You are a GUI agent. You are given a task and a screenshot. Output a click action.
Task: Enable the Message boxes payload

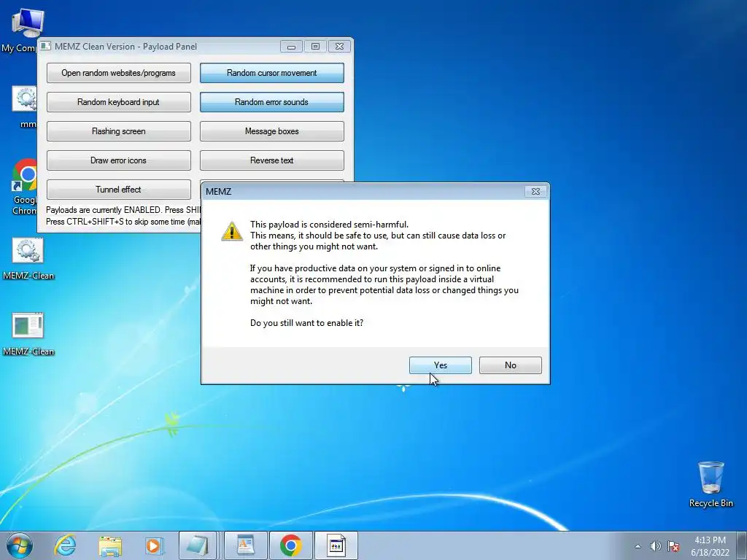click(x=271, y=131)
